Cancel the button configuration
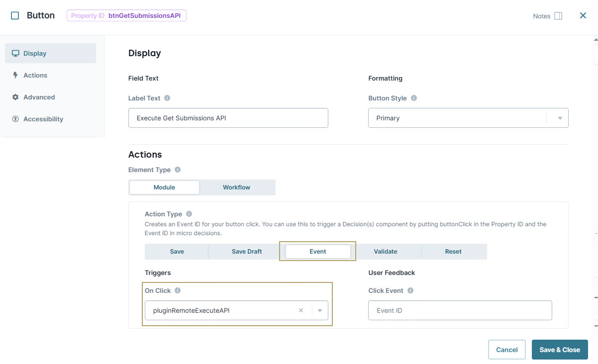 [506, 350]
